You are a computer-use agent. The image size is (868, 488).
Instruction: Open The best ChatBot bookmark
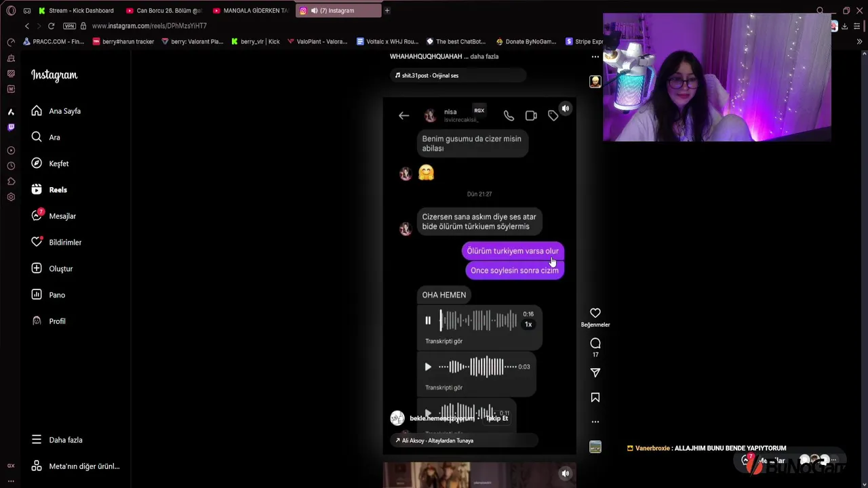[456, 41]
